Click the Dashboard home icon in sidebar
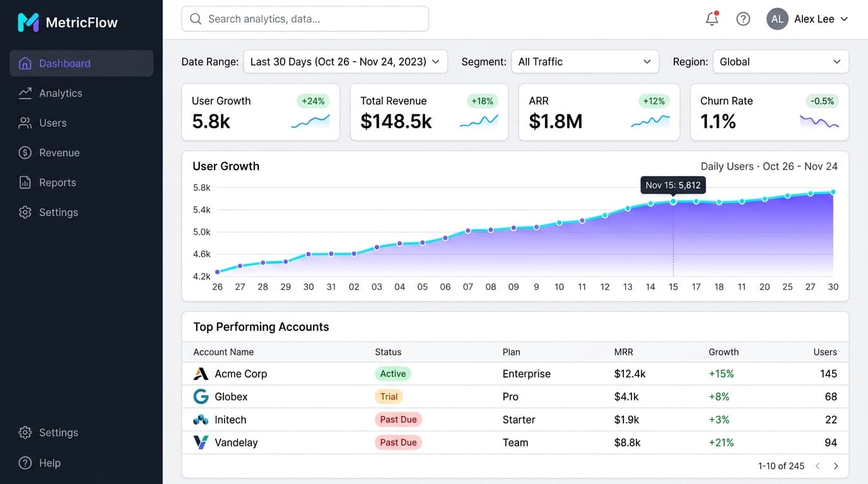The height and width of the screenshot is (484, 868). [25, 63]
